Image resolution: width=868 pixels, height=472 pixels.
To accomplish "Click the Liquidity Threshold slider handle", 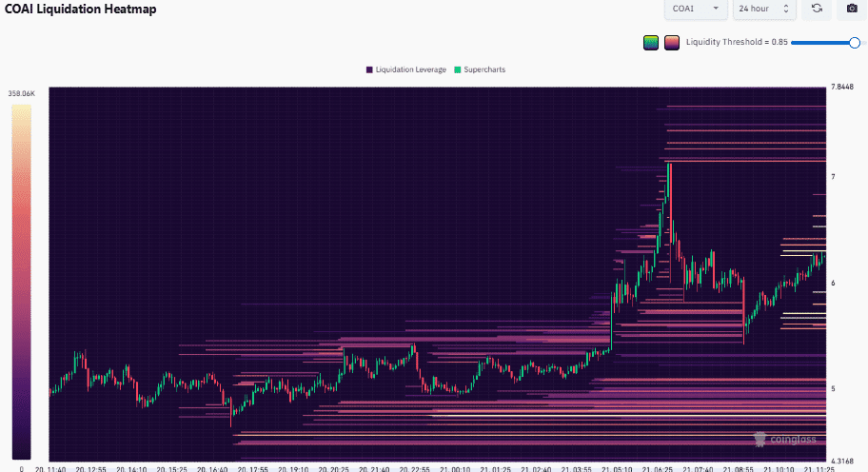I will click(x=854, y=43).
